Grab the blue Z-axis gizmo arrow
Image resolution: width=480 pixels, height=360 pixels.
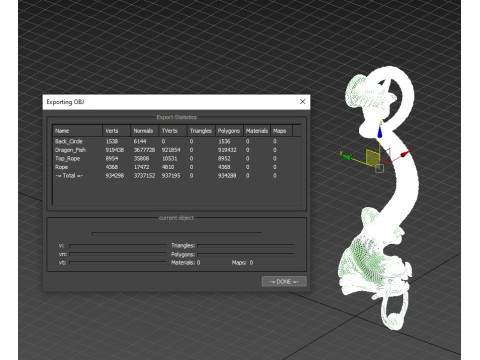click(x=380, y=131)
